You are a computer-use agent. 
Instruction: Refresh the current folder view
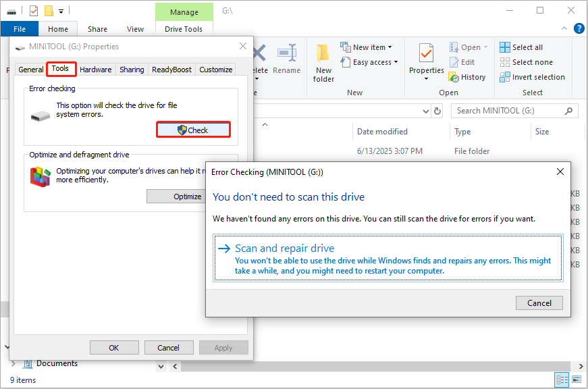click(437, 111)
